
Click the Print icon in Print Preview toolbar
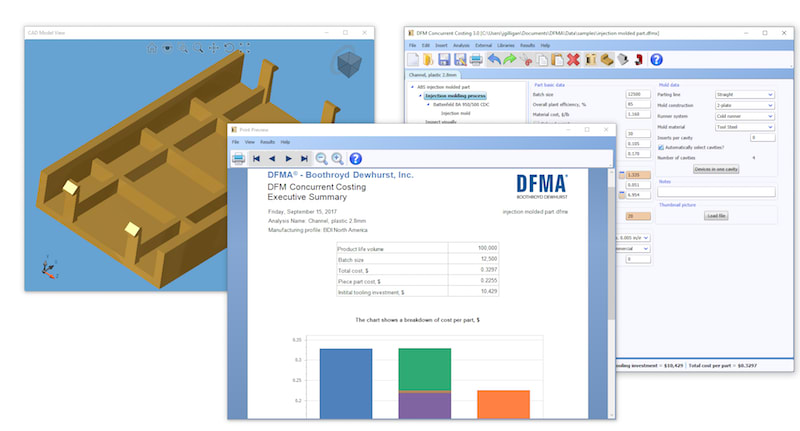pos(238,159)
